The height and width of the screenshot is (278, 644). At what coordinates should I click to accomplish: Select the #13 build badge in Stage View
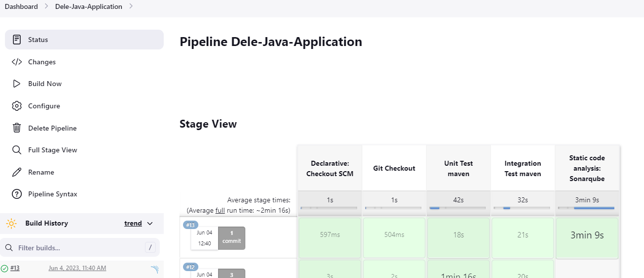[x=190, y=225]
